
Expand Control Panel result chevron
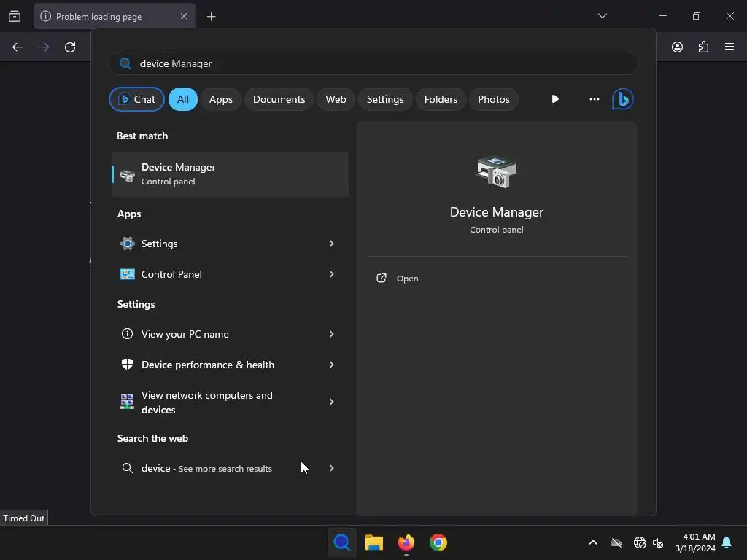(x=332, y=274)
